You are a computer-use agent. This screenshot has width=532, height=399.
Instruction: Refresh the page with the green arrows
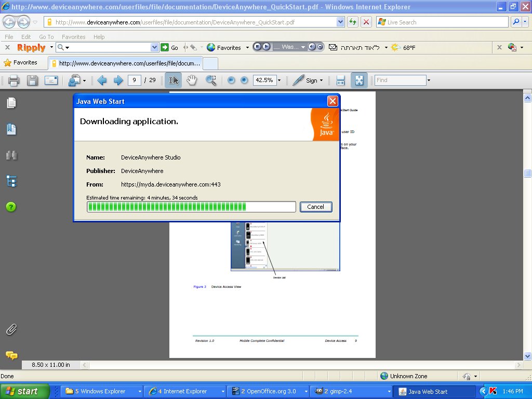(x=353, y=22)
